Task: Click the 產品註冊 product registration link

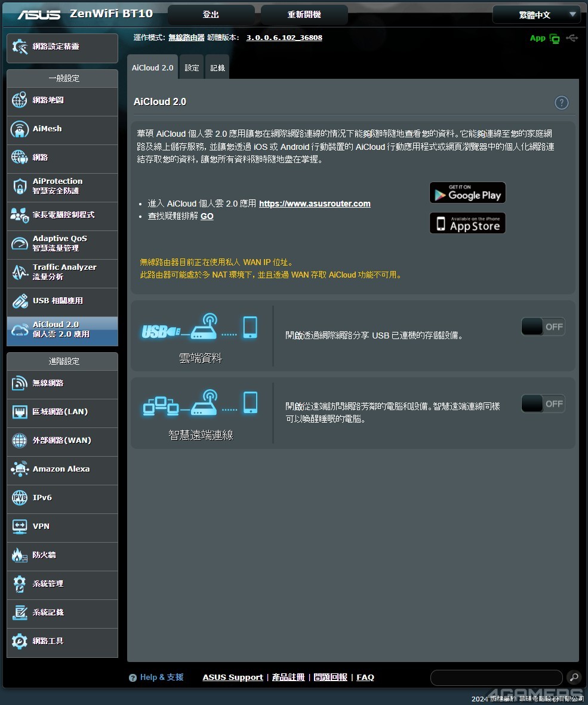Action: pyautogui.click(x=288, y=677)
